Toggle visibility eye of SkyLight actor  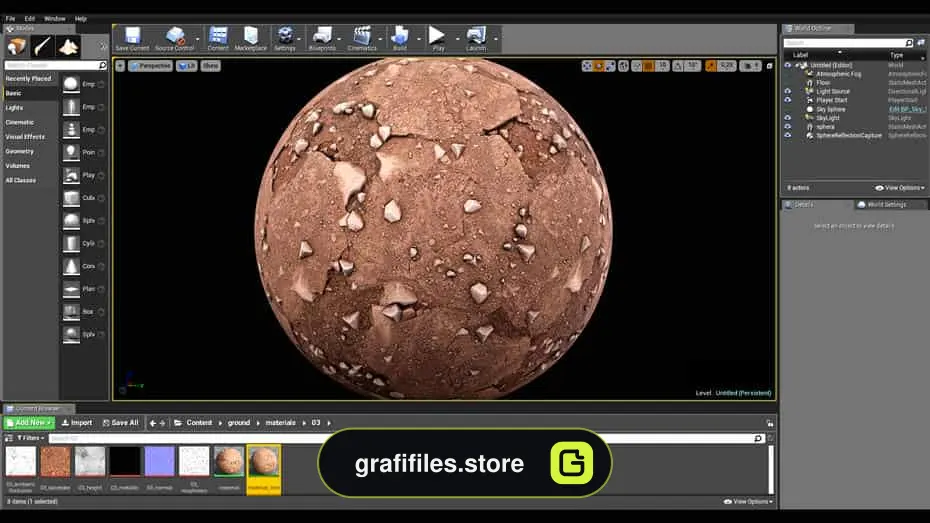tap(788, 118)
